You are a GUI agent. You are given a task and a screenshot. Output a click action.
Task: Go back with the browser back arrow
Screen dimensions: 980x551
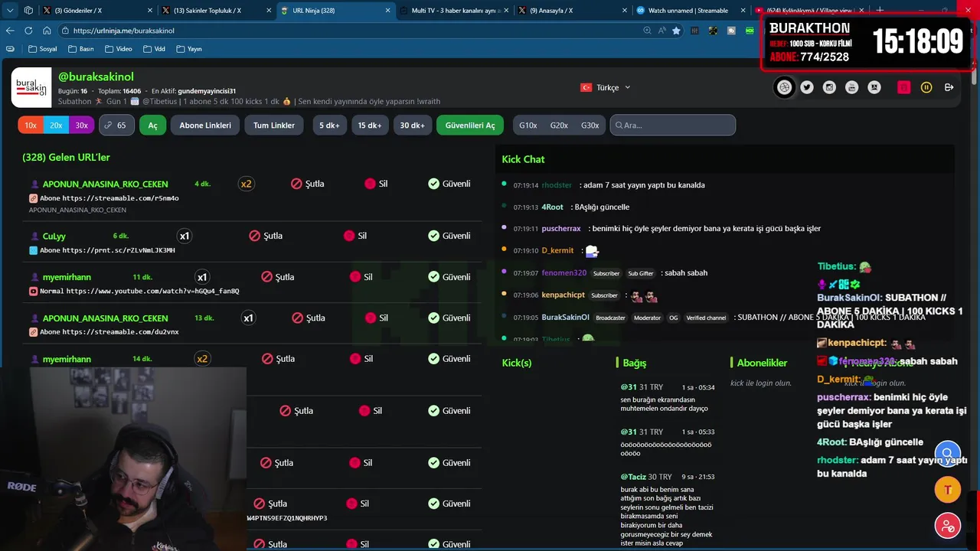pyautogui.click(x=10, y=31)
